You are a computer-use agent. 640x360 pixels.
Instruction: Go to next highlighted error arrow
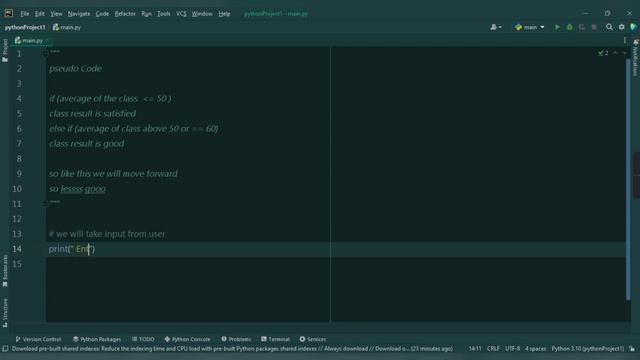pyautogui.click(x=624, y=53)
